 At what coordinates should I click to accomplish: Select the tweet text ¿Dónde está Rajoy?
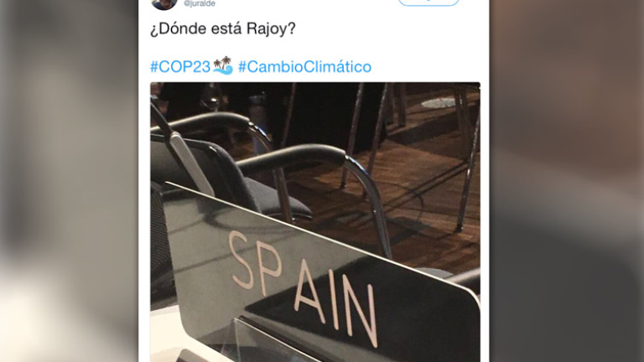222,28
